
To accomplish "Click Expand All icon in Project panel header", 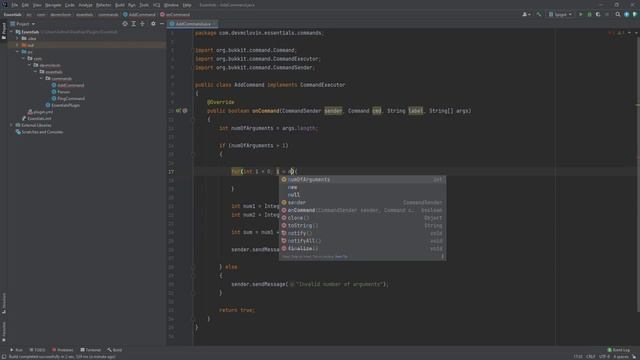I will click(133, 24).
